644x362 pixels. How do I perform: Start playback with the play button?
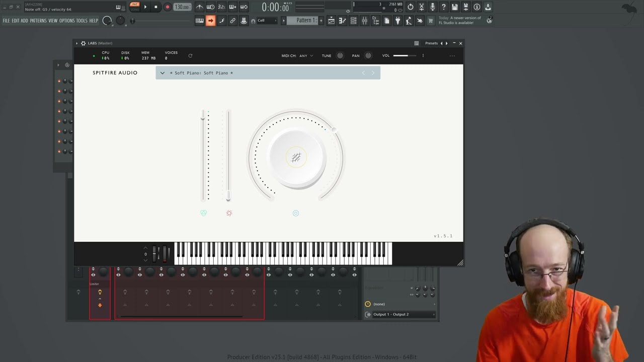coord(145,7)
